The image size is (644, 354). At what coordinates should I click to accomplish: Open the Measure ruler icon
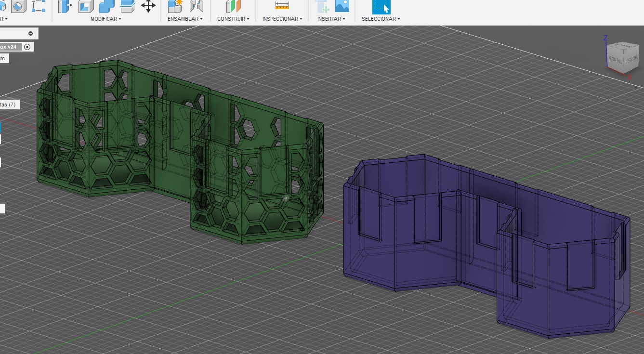pyautogui.click(x=282, y=6)
